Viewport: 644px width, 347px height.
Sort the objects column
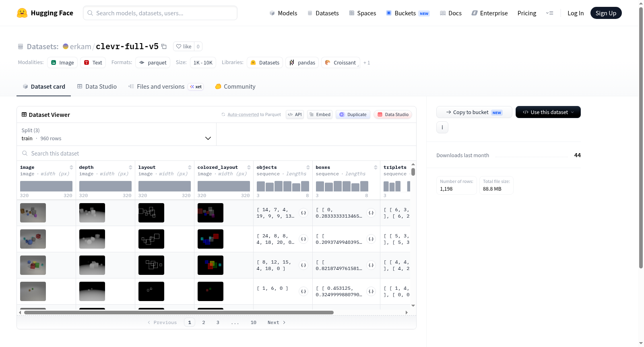308,167
